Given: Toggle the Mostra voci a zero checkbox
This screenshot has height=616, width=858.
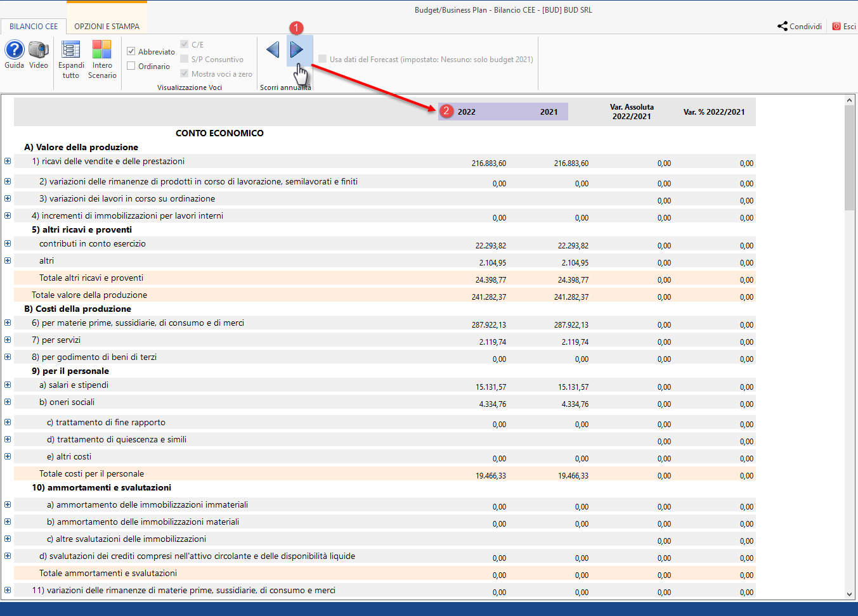Looking at the screenshot, I should pyautogui.click(x=185, y=74).
